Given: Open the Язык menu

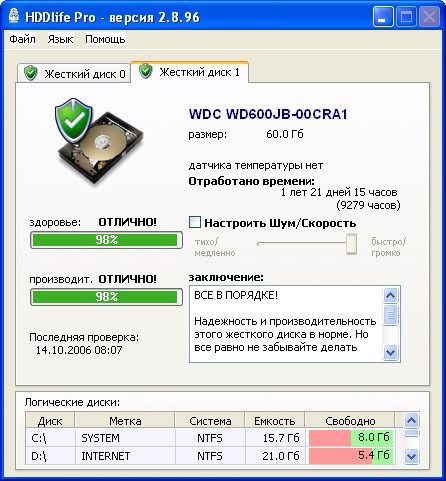Looking at the screenshot, I should (60, 39).
